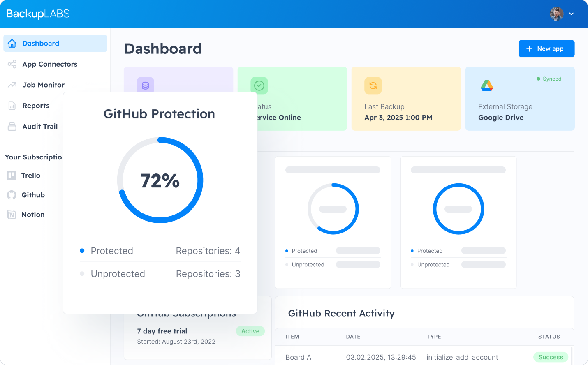This screenshot has width=588, height=365.
Task: Click the Google Drive logo icon
Action: click(487, 85)
